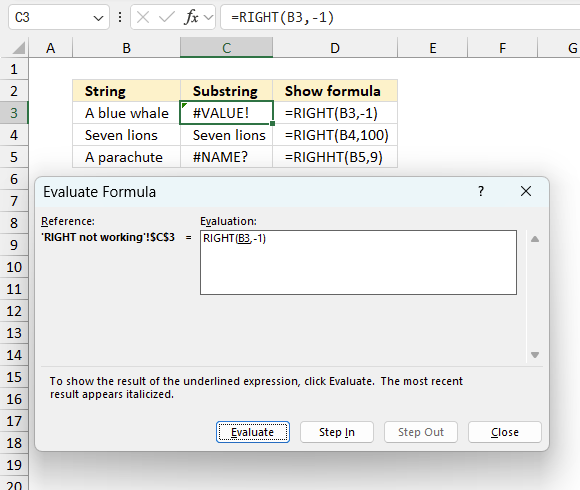Select row 4 header
Screen dimensions: 580x490
coord(14,135)
